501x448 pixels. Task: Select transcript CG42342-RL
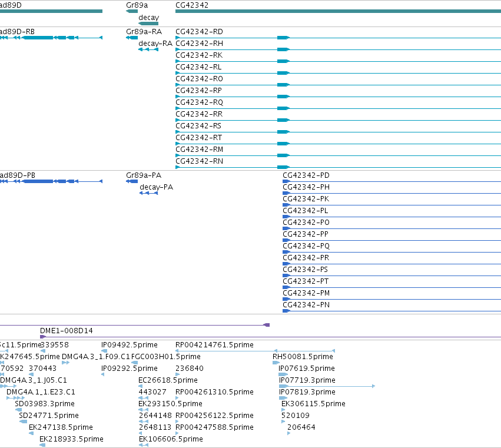pos(198,67)
